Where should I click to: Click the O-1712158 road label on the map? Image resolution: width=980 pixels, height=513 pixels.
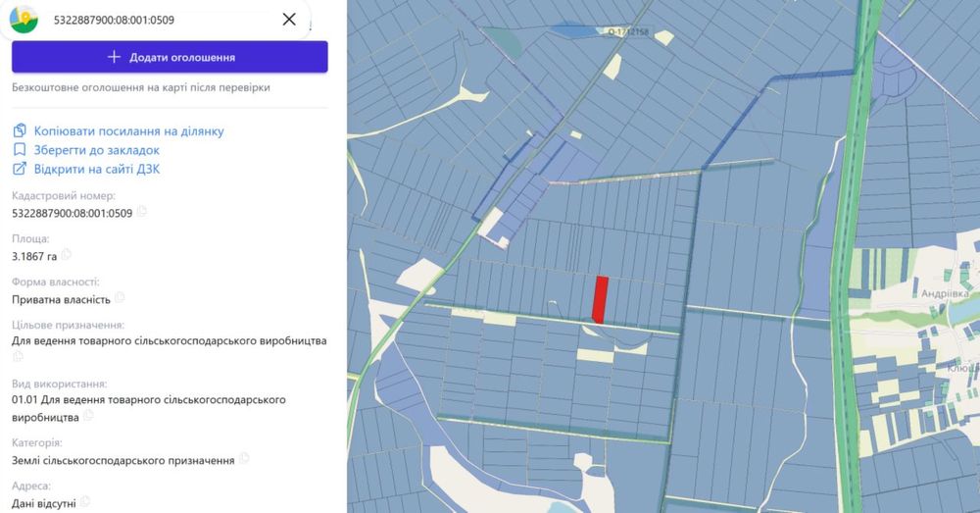628,32
